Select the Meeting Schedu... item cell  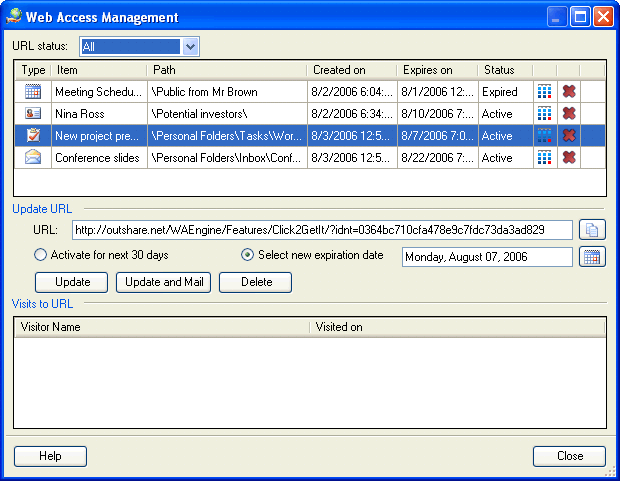tap(99, 92)
